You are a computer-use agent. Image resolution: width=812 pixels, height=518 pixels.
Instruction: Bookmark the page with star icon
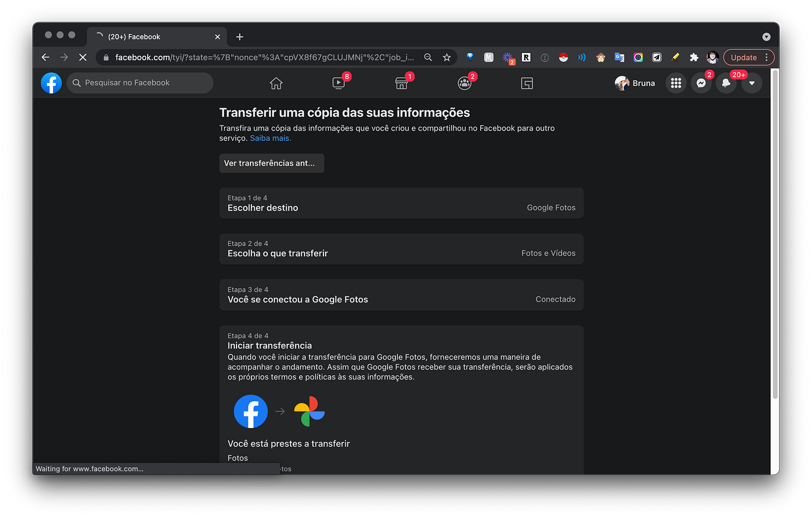[x=447, y=57]
